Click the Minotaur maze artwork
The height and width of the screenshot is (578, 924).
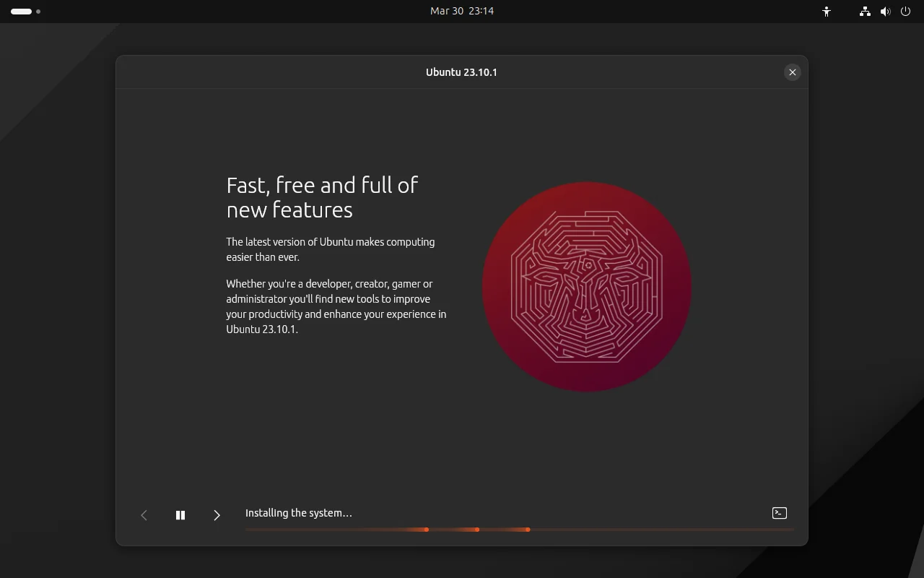point(586,287)
